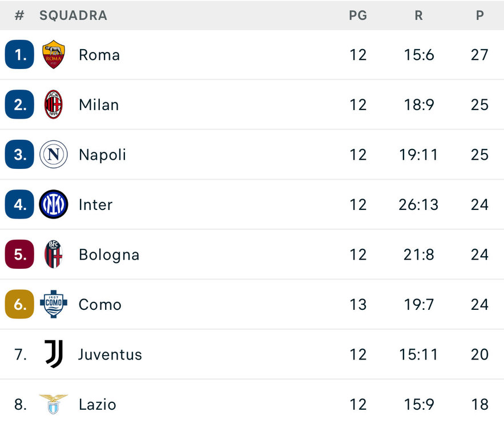The image size is (504, 428).
Task: Click the Lazio team name
Action: (98, 405)
